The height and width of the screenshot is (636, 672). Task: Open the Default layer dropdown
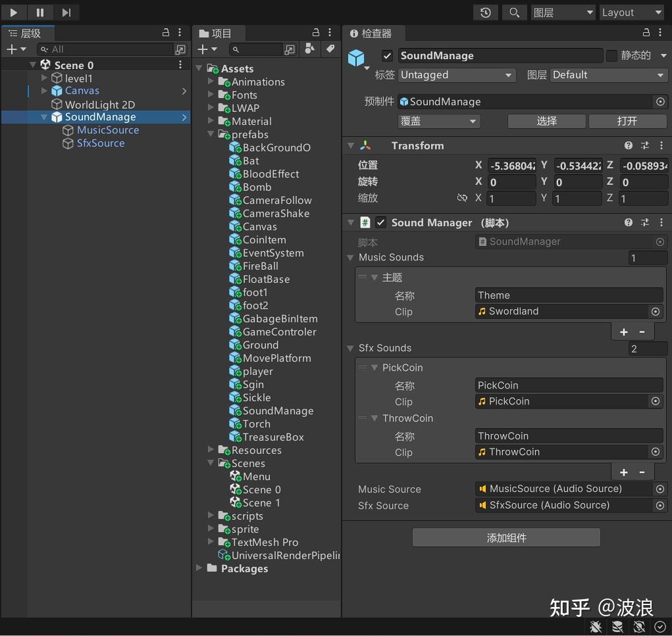(607, 75)
